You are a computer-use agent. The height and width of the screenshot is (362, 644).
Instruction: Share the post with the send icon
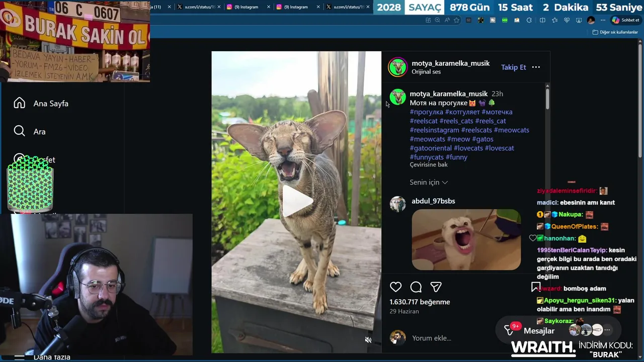pyautogui.click(x=436, y=287)
